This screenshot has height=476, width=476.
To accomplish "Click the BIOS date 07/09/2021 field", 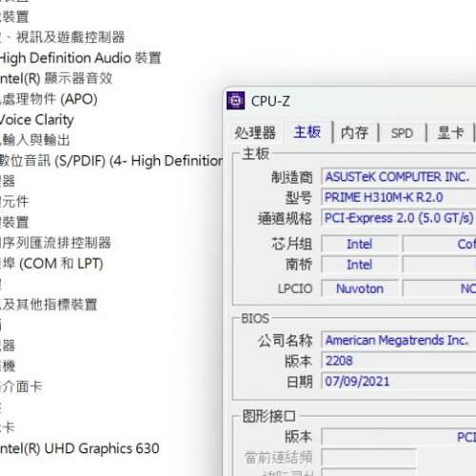I will tap(399, 382).
